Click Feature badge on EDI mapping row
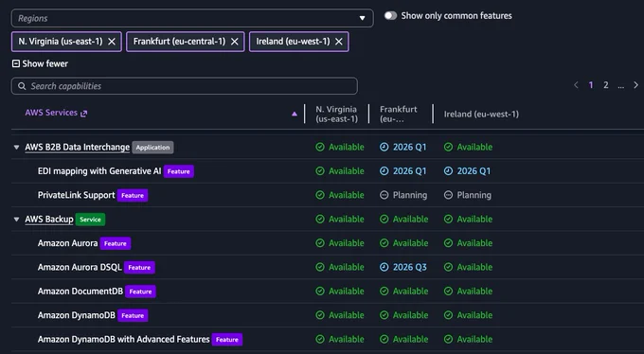644x354 pixels. click(x=179, y=171)
